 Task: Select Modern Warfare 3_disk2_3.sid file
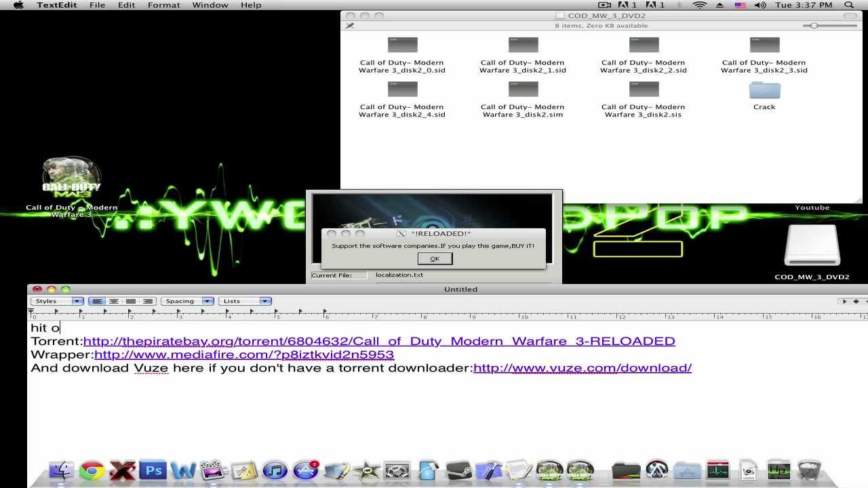(x=764, y=55)
